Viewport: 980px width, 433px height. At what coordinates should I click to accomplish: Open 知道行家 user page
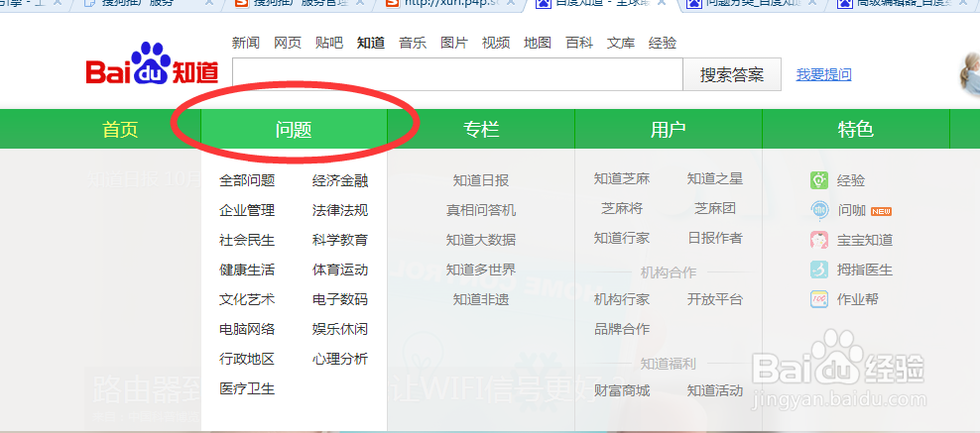tap(622, 239)
